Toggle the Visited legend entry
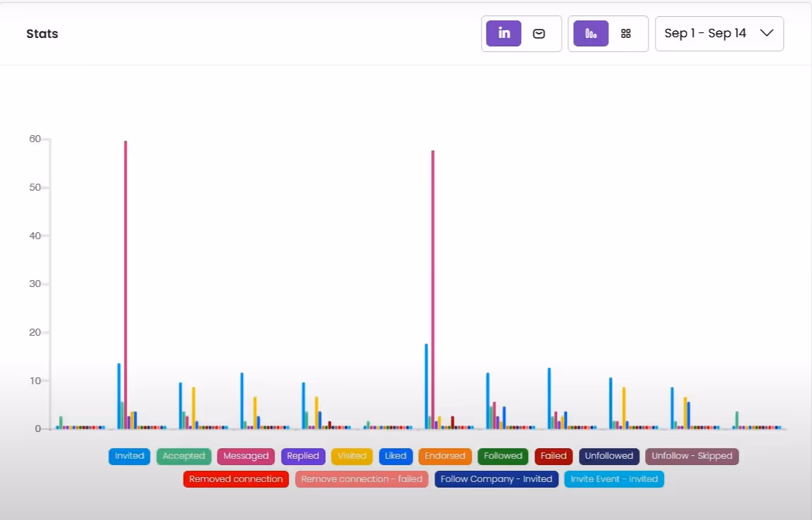 (351, 456)
